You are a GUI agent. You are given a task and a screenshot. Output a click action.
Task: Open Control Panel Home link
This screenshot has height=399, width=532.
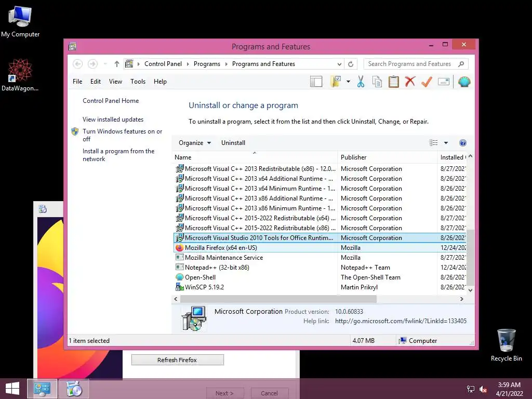point(111,101)
